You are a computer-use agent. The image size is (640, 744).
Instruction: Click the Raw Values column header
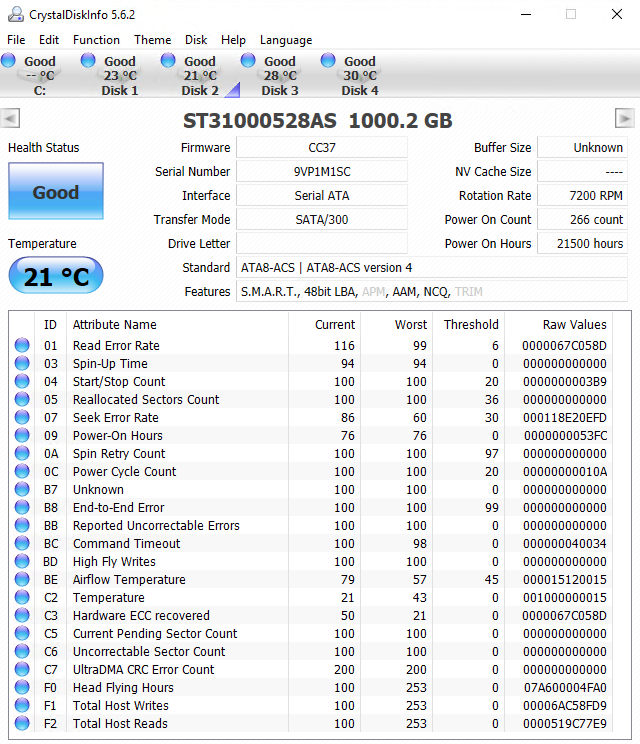[x=574, y=325]
